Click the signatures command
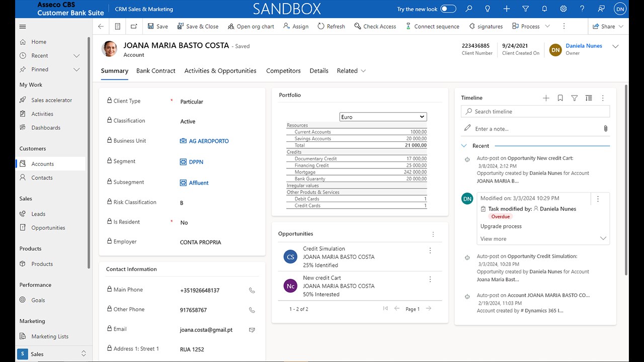The height and width of the screenshot is (362, 644). (x=486, y=27)
